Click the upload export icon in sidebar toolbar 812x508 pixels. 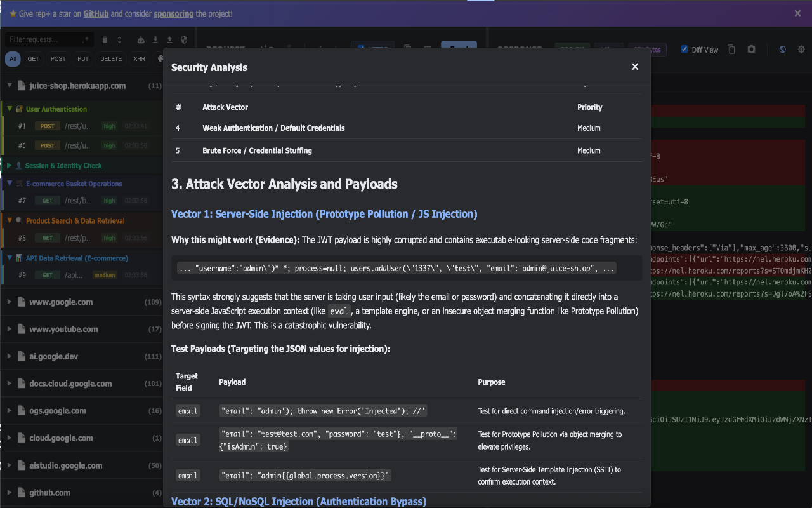click(169, 39)
